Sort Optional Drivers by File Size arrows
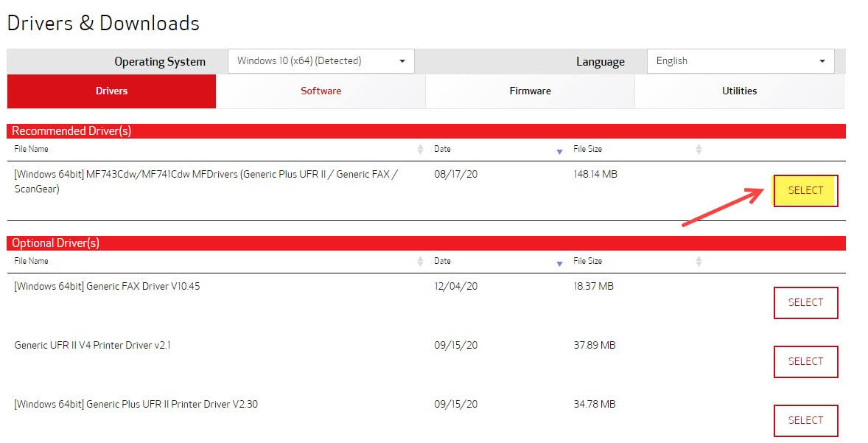The width and height of the screenshot is (868, 443). pos(699,261)
